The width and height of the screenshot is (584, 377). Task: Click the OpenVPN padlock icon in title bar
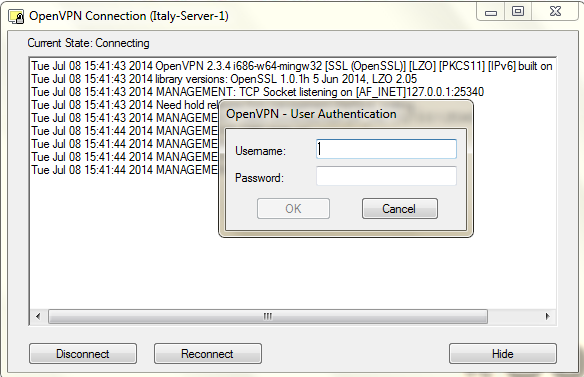pyautogui.click(x=16, y=17)
